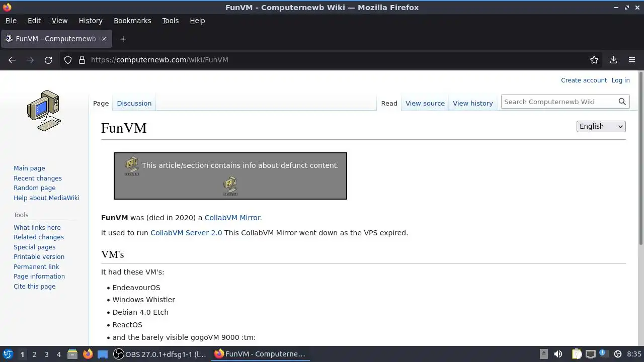
Task: Show site security info via the padlock icon
Action: [x=82, y=60]
